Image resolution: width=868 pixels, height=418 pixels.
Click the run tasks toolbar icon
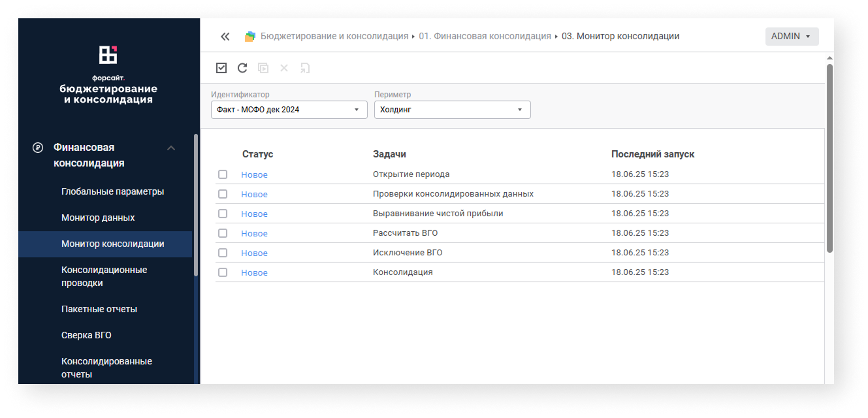click(263, 68)
